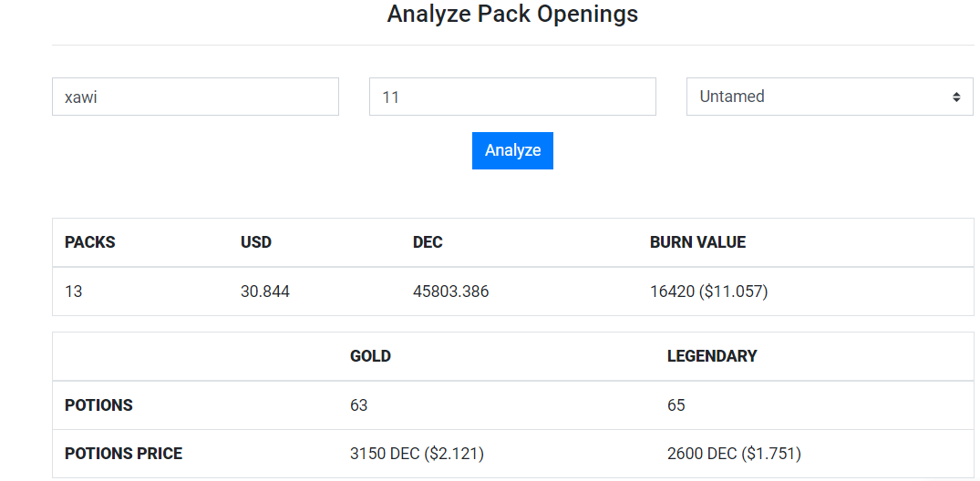The height and width of the screenshot is (481, 980).
Task: Click the burn value 16420 ($11.057)
Action: (x=708, y=292)
